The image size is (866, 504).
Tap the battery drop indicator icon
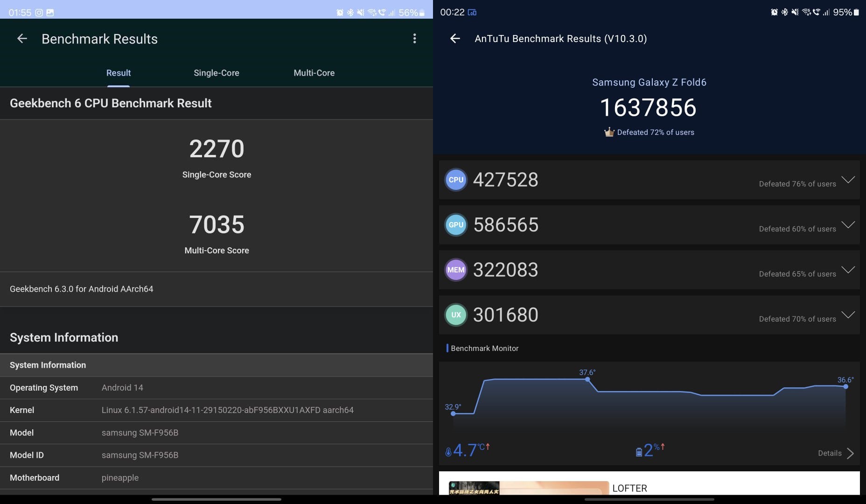pos(639,452)
